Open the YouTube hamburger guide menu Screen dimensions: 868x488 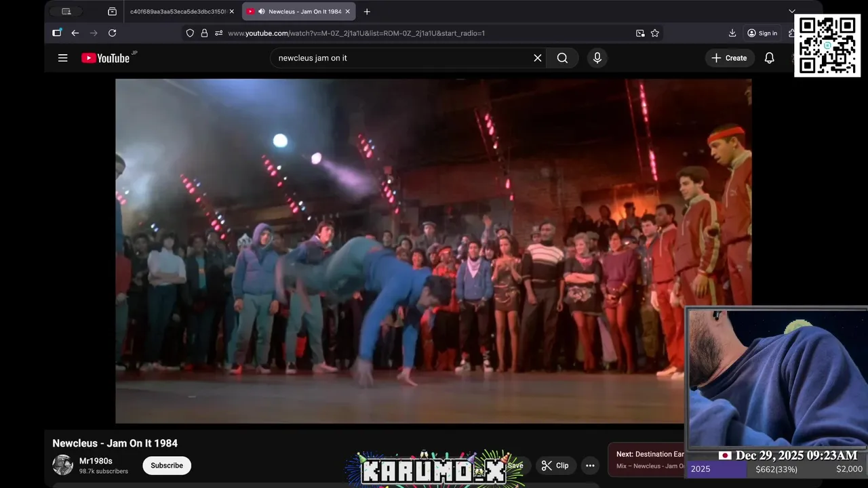62,58
